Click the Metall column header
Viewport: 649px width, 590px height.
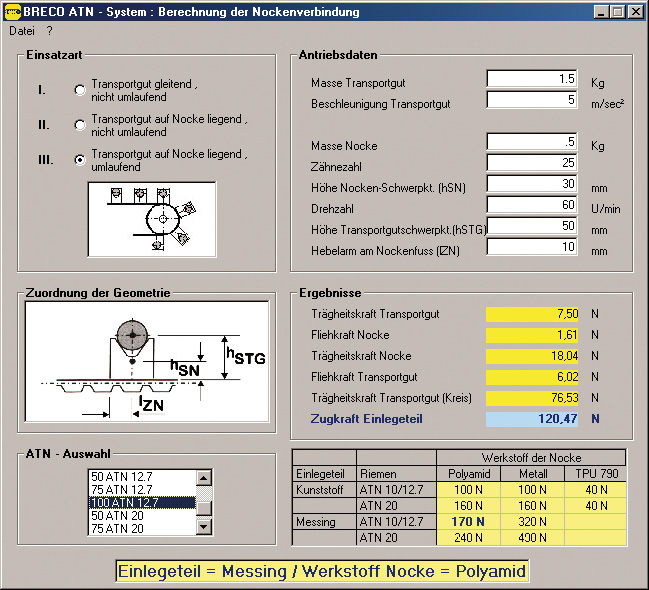click(533, 474)
